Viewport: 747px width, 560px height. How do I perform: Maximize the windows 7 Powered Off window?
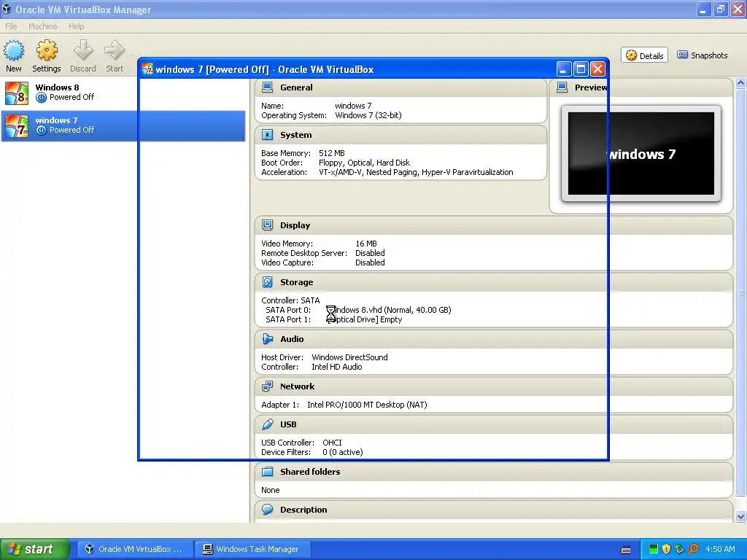tap(581, 69)
